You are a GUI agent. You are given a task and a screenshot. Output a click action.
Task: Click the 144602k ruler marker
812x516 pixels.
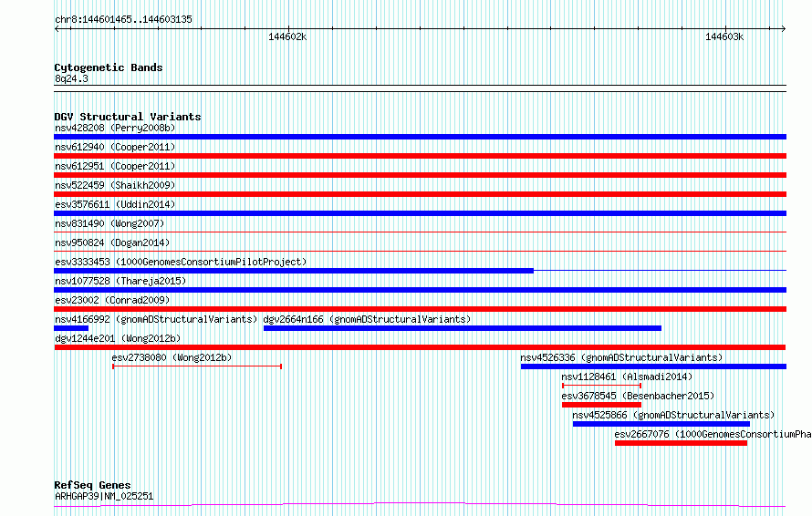(x=287, y=36)
